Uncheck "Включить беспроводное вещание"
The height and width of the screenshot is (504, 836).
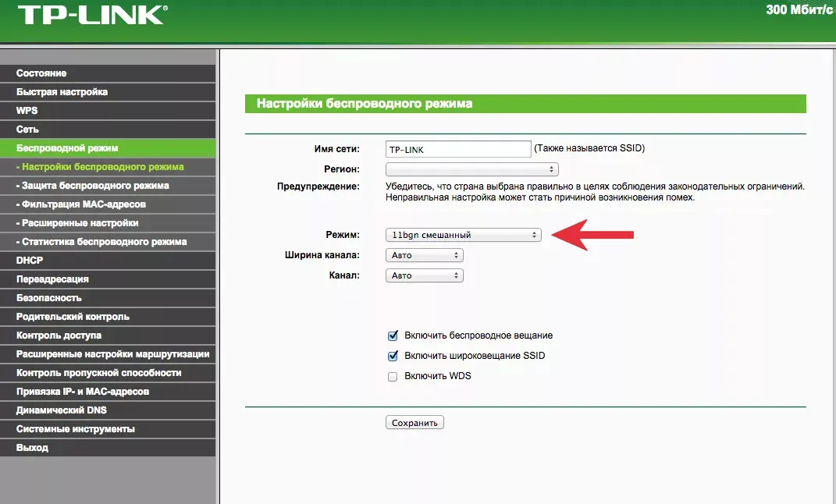[393, 335]
